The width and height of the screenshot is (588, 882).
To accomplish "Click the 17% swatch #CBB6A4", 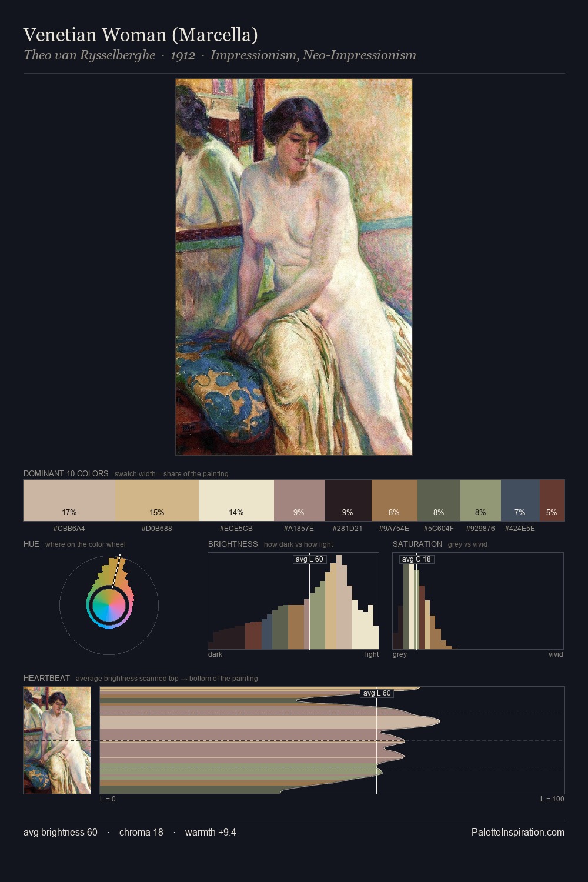I will point(69,500).
